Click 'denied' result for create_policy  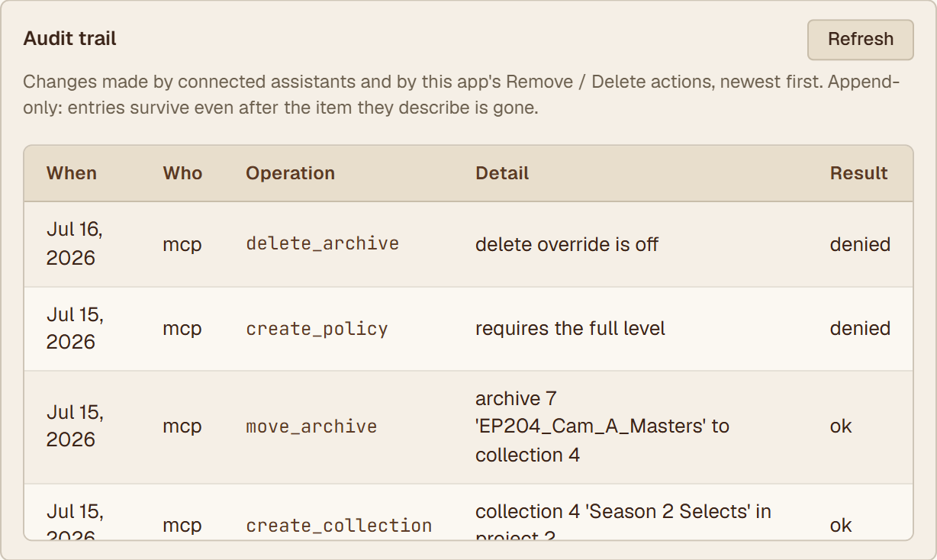860,329
